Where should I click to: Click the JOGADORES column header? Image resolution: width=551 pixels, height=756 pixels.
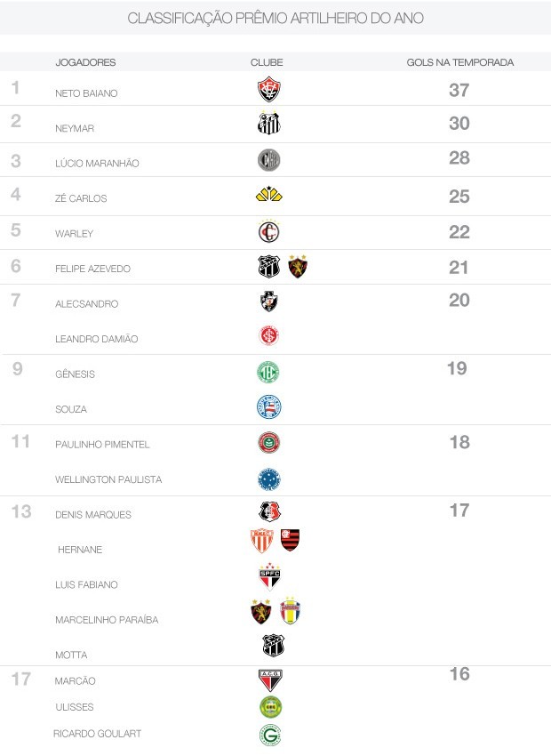pyautogui.click(x=85, y=62)
